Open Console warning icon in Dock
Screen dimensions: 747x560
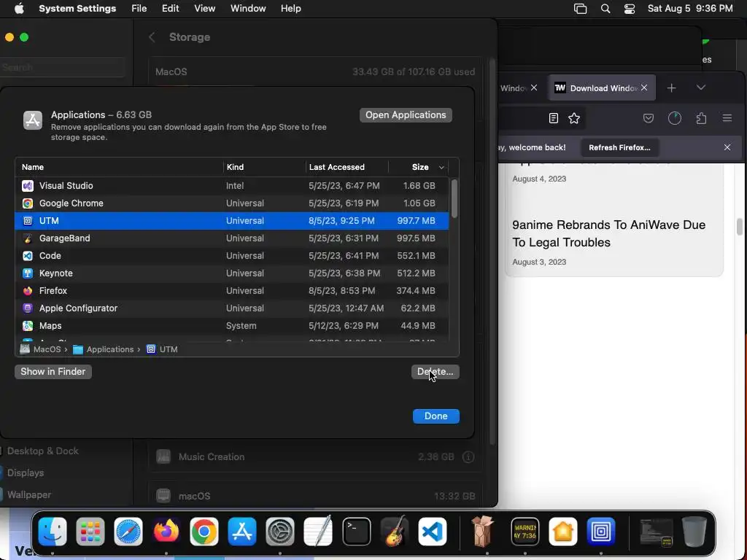coord(525,531)
